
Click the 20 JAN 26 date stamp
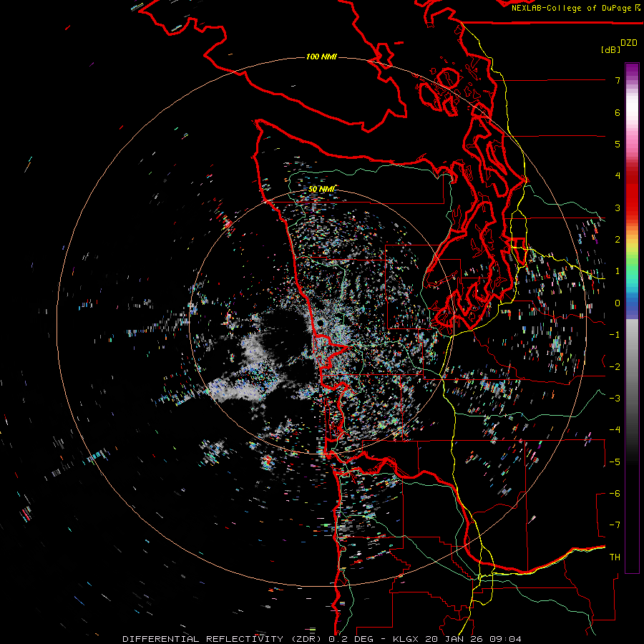point(454,639)
